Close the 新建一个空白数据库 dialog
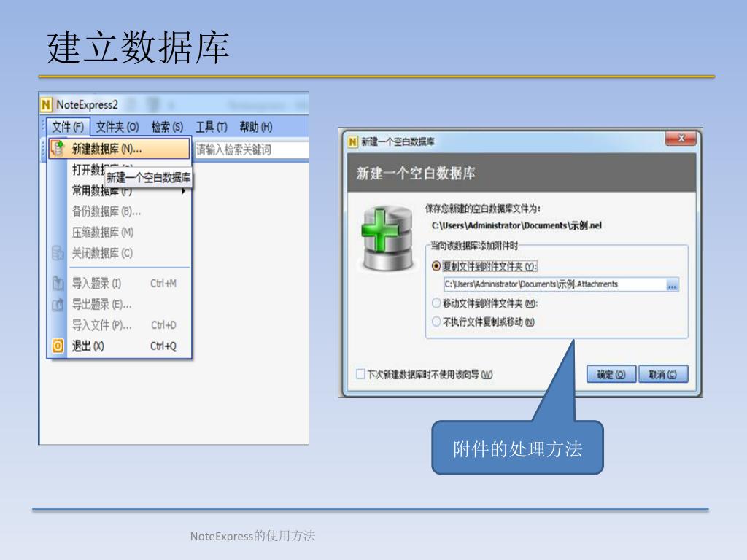Viewport: 747px width, 560px height. [x=681, y=138]
